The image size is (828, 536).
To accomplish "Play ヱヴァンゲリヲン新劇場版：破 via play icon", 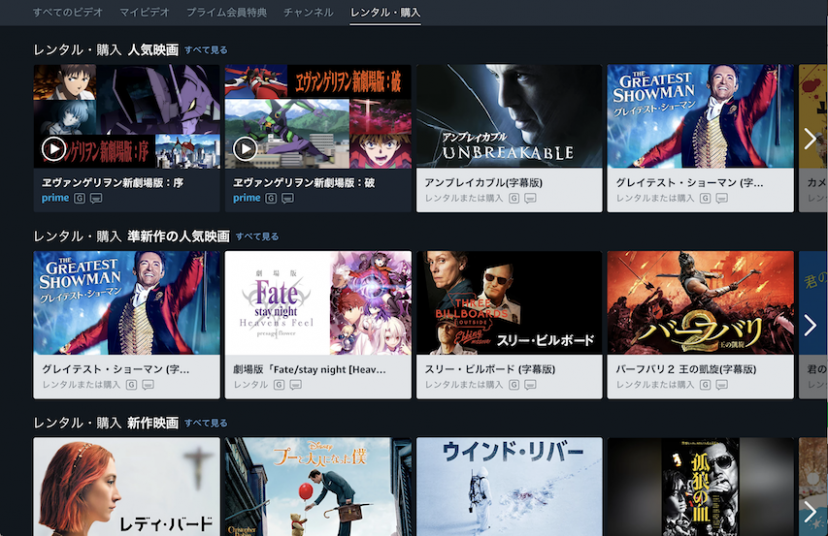I will coord(245,149).
